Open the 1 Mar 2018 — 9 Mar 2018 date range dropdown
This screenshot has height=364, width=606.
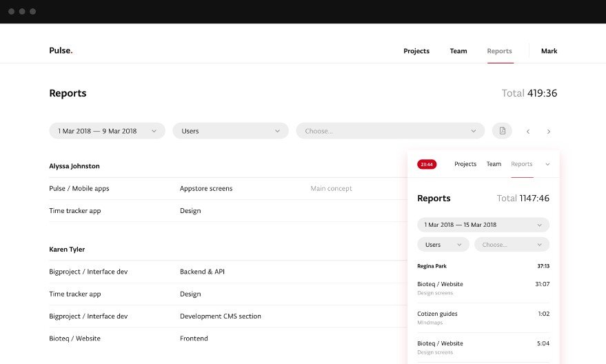tap(107, 131)
